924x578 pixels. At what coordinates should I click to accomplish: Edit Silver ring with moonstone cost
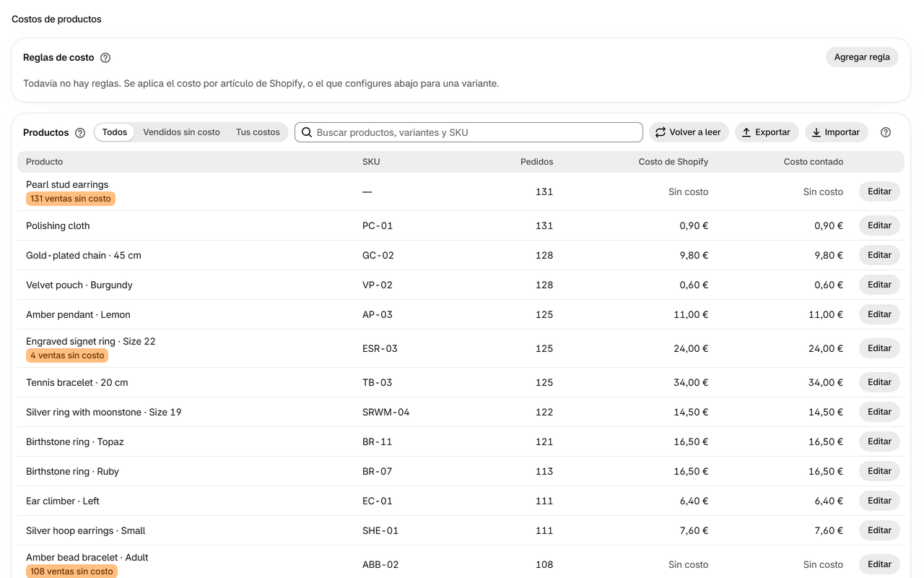(x=879, y=412)
